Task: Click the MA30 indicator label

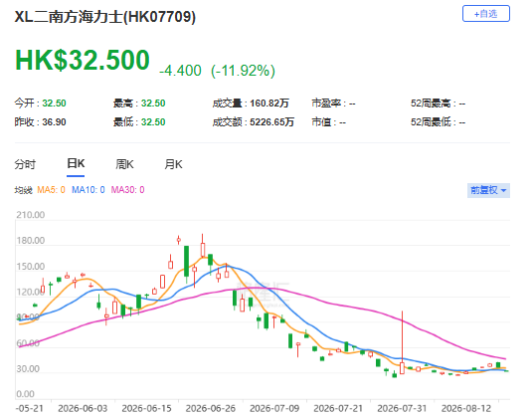Action: 127,190
